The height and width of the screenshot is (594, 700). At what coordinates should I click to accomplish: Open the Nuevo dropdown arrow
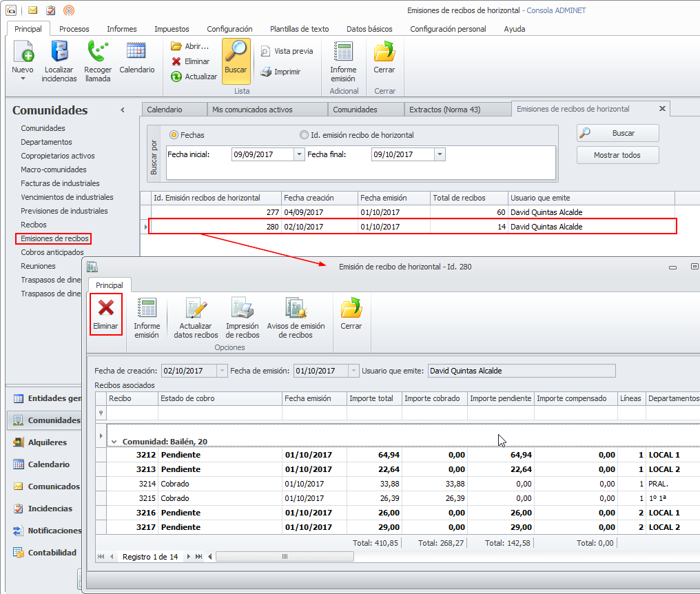pos(23,79)
